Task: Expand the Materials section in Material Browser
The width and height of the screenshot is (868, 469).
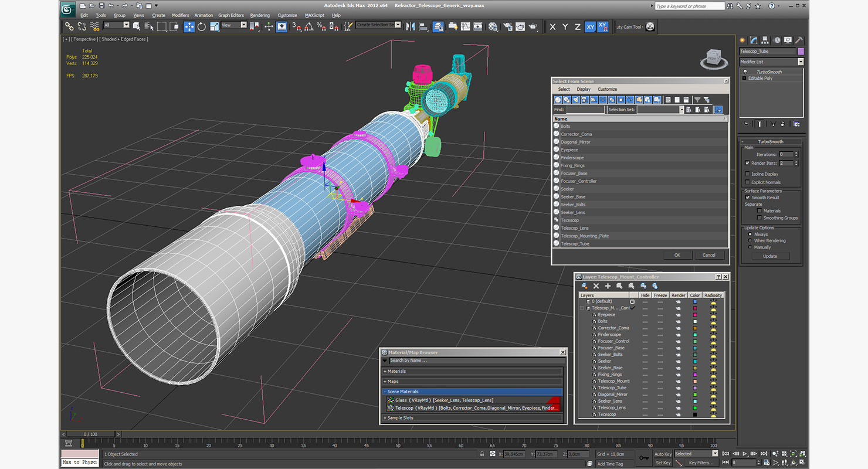Action: (x=472, y=371)
